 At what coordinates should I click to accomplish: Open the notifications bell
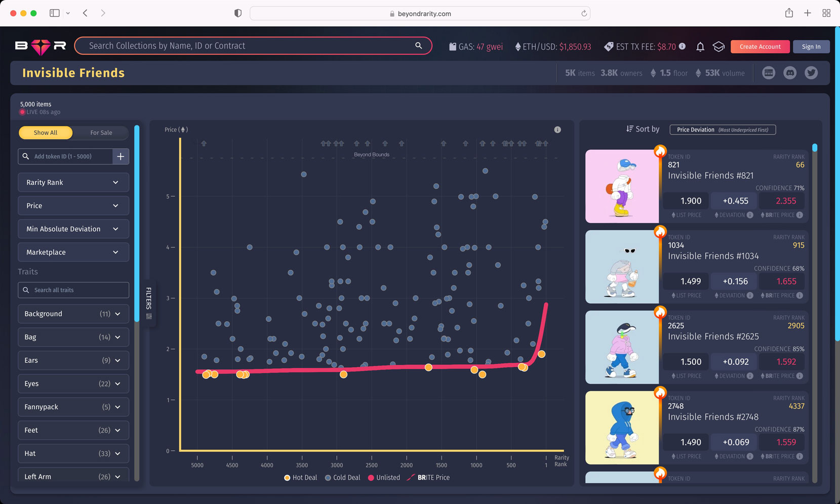click(700, 47)
